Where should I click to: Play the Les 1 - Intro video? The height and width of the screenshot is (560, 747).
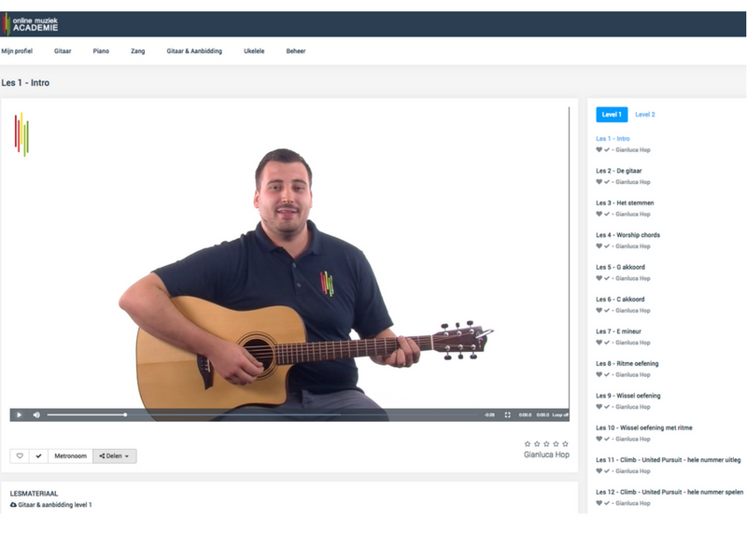[x=19, y=414]
